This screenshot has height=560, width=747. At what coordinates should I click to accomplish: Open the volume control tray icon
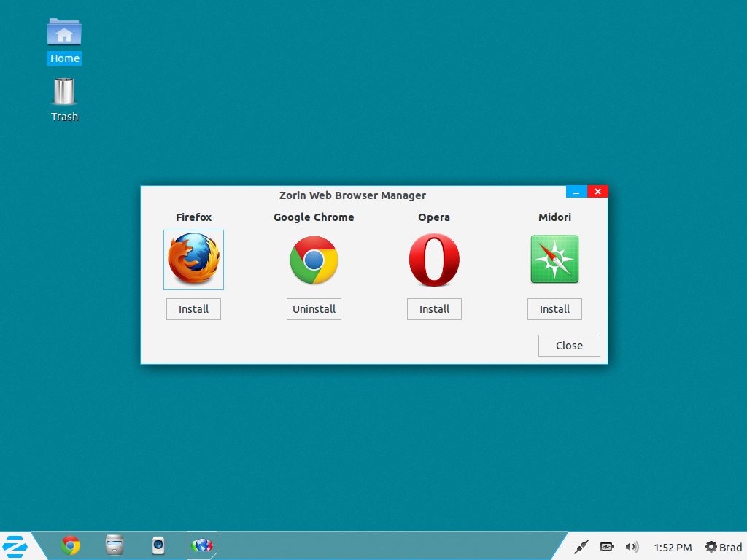pyautogui.click(x=632, y=547)
